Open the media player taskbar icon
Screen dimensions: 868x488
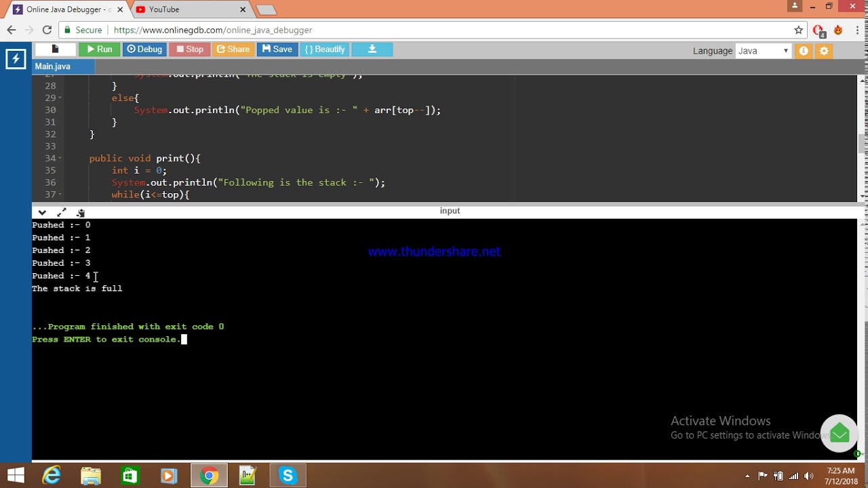(169, 476)
